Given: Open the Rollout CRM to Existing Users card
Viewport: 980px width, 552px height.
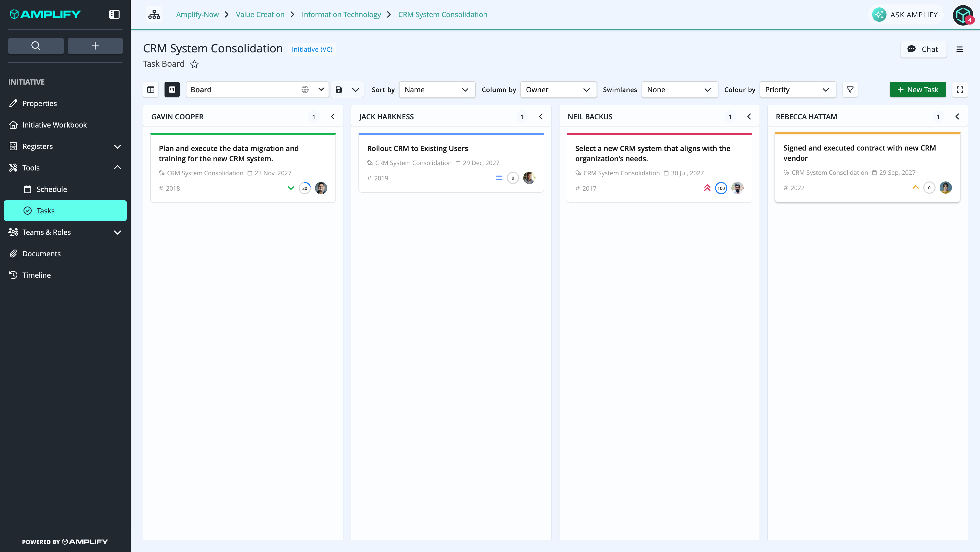Looking at the screenshot, I should click(x=451, y=163).
